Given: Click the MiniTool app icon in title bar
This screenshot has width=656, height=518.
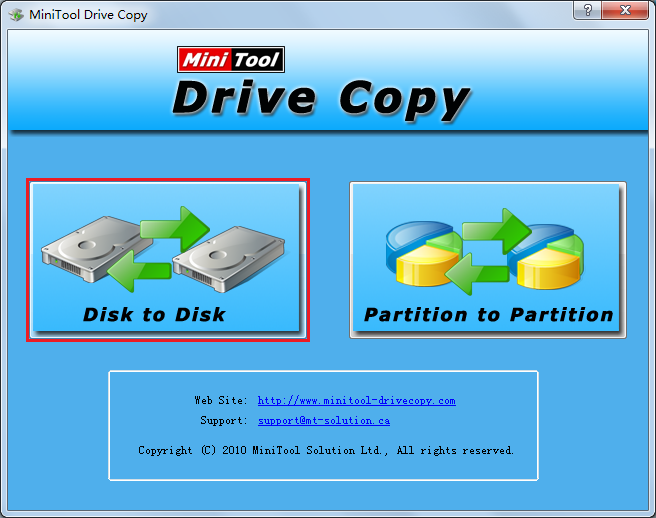Looking at the screenshot, I should [16, 15].
